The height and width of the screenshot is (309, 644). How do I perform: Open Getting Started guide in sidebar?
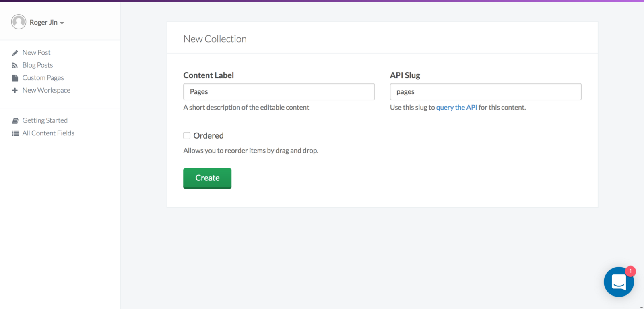(45, 120)
